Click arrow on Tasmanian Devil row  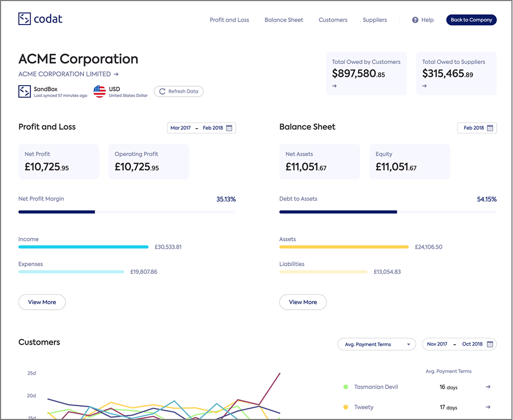pos(488,387)
